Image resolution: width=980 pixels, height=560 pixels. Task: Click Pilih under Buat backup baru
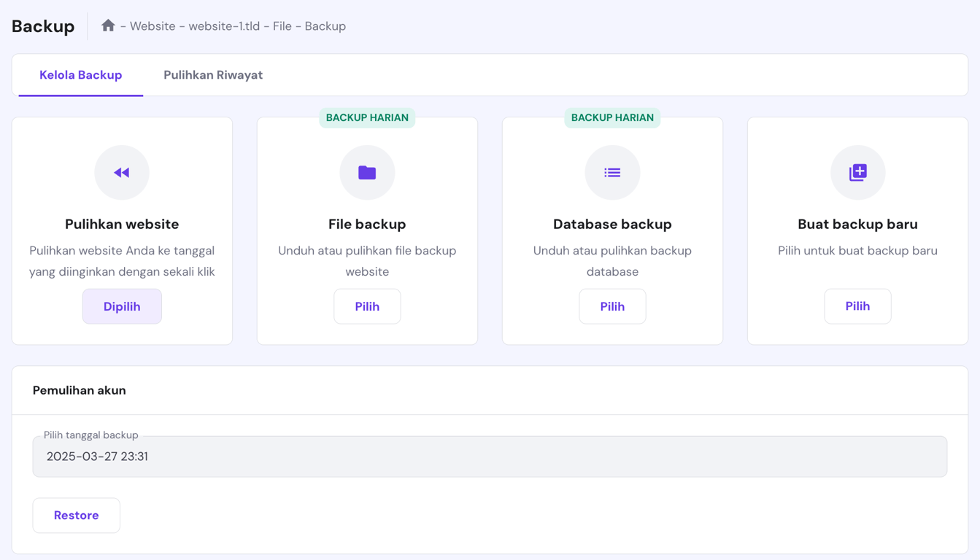(857, 306)
